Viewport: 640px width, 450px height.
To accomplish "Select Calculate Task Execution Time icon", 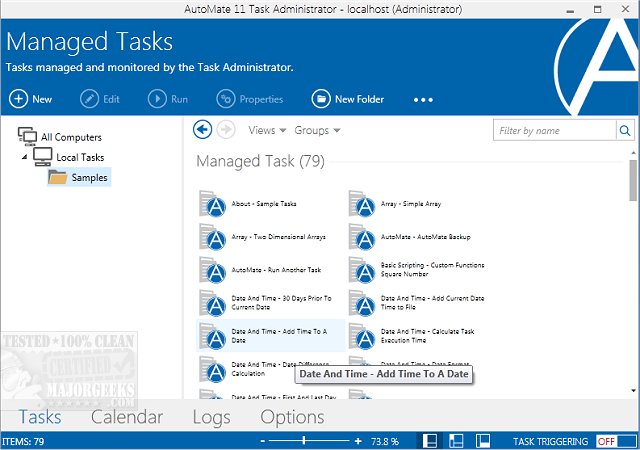I will click(362, 336).
